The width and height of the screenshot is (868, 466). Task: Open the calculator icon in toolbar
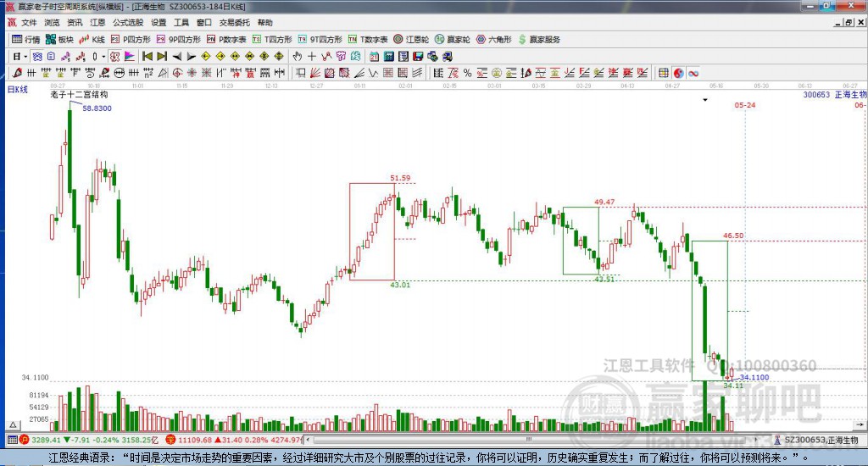(x=388, y=56)
